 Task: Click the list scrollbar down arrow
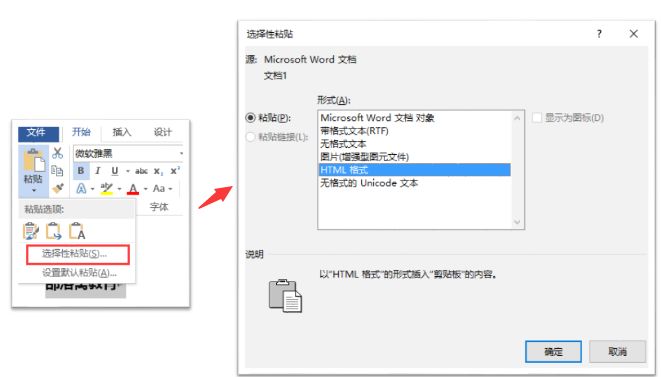[x=517, y=222]
